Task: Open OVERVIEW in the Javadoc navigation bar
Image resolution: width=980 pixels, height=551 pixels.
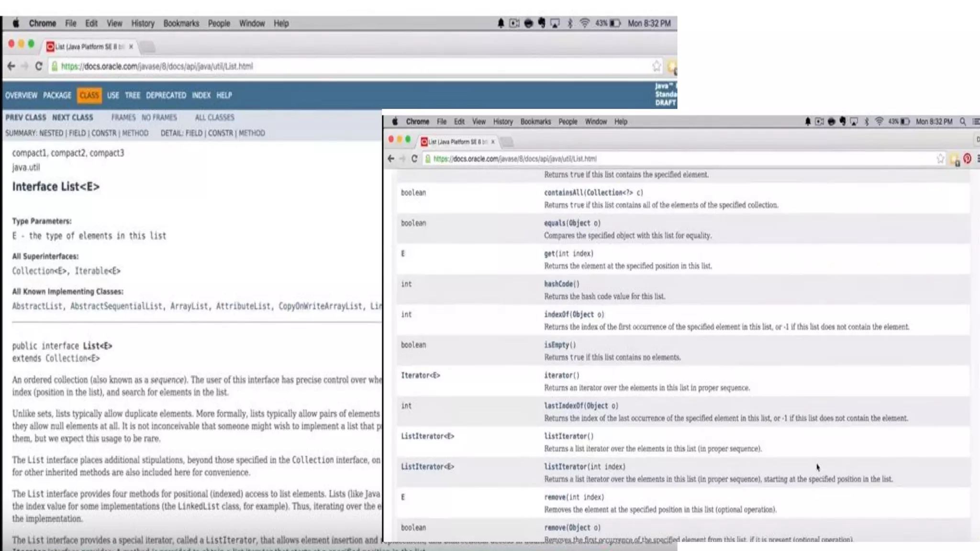Action: tap(21, 95)
